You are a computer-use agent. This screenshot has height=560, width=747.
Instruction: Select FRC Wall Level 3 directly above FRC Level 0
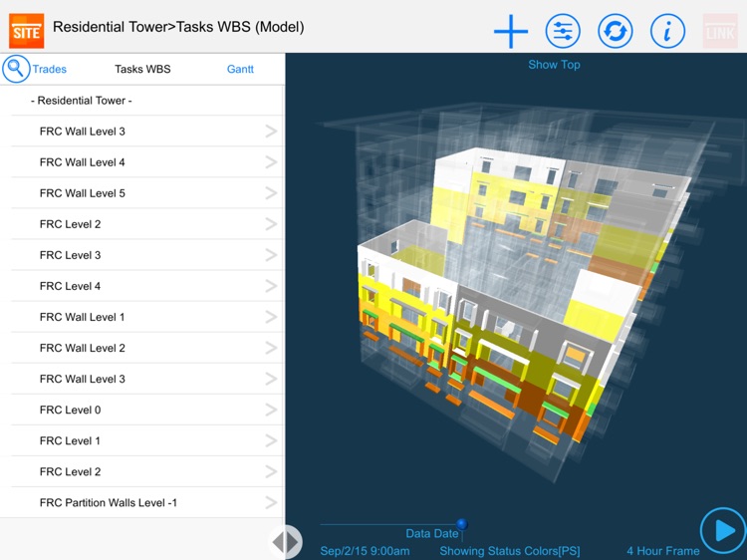[x=142, y=380]
